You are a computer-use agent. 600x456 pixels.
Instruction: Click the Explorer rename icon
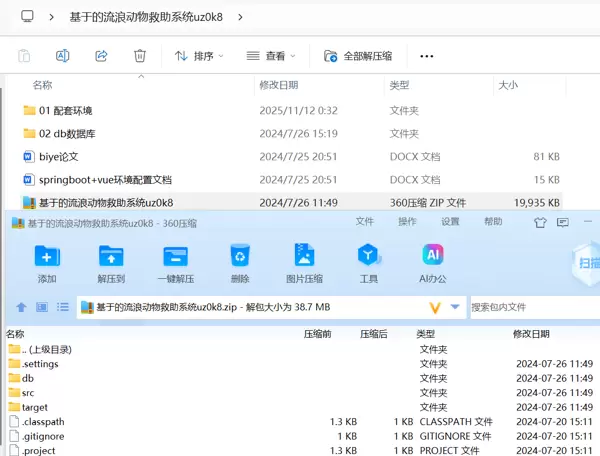coord(62,56)
